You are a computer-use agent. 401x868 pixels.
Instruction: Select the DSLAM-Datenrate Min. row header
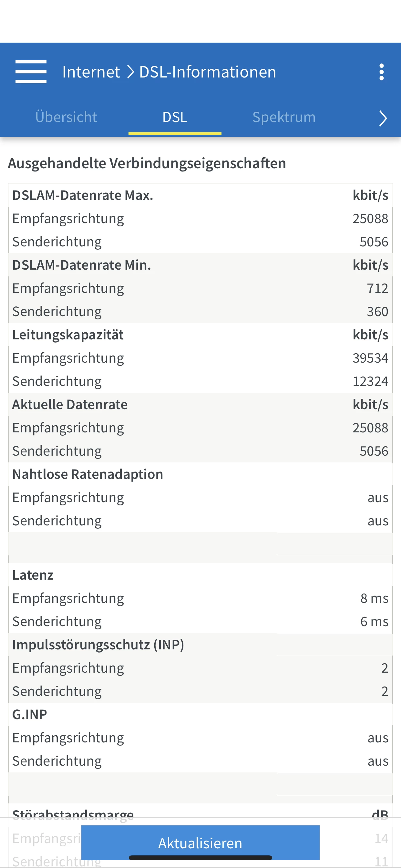tap(82, 265)
